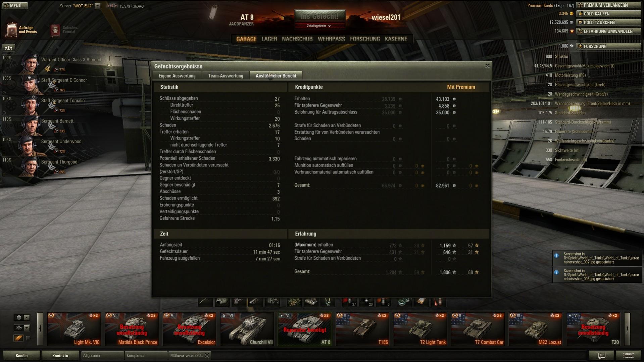Click the FORSCHUNG button under the experience counter
644x362 pixels.
tap(608, 46)
